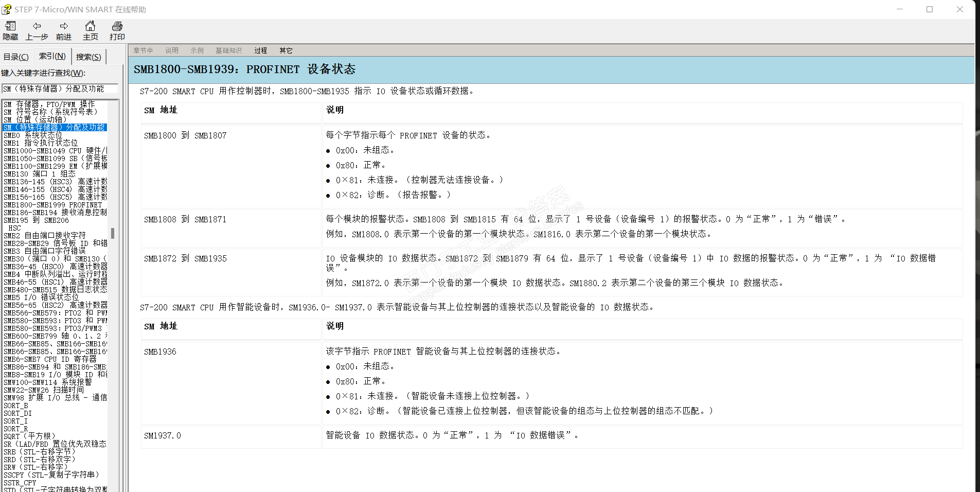The width and height of the screenshot is (980, 492).
Task: Click the help app icon in title bar
Action: (x=6, y=9)
